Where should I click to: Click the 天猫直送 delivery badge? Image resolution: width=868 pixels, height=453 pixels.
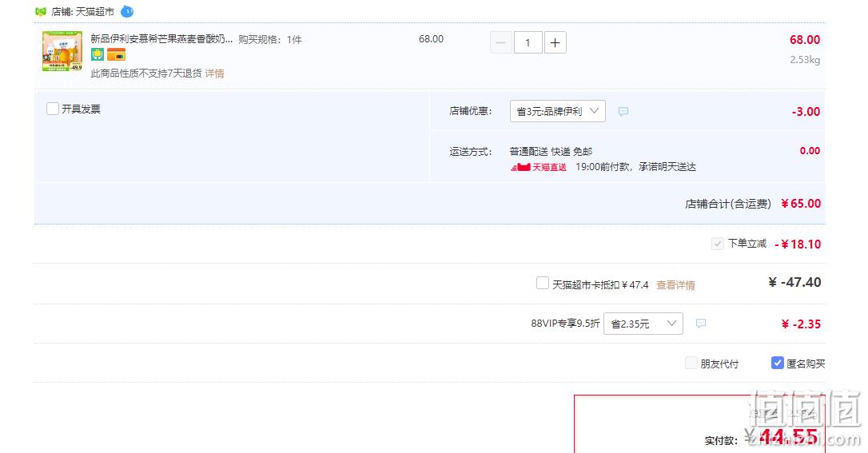point(539,167)
